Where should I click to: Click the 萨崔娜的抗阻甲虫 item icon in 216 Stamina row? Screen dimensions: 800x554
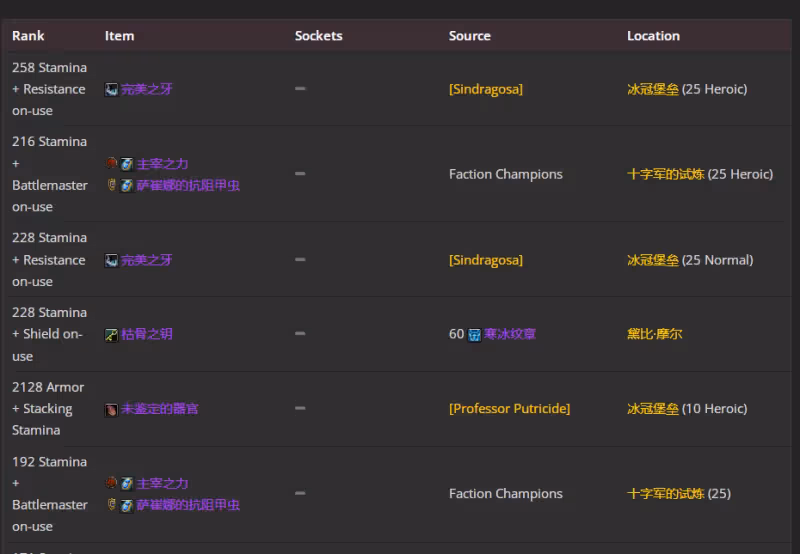pyautogui.click(x=127, y=186)
